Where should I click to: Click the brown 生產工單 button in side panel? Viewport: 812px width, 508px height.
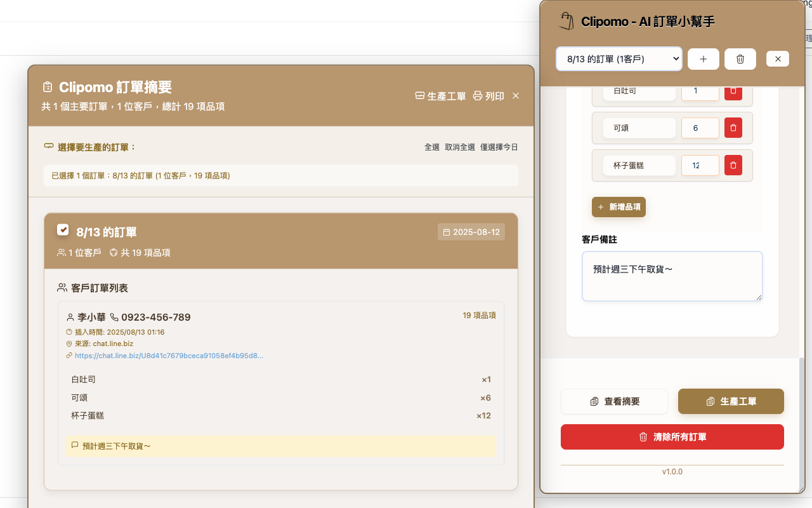731,401
